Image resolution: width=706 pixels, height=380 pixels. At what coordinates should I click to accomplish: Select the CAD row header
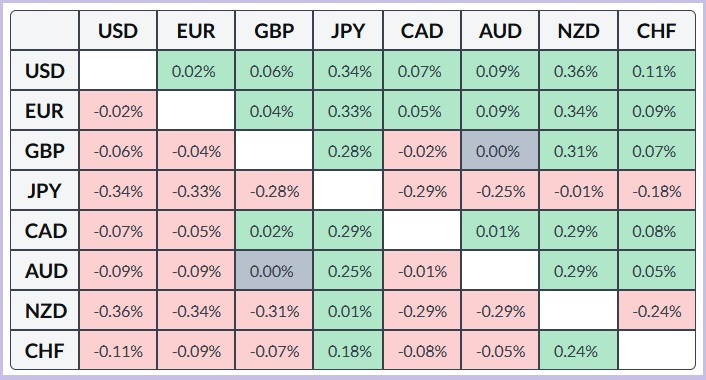45,231
